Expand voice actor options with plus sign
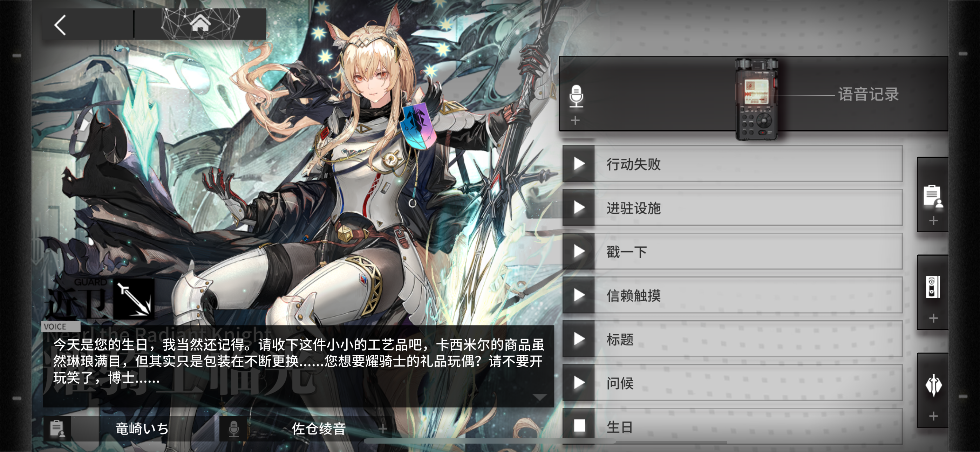Image resolution: width=980 pixels, height=452 pixels. [x=383, y=429]
